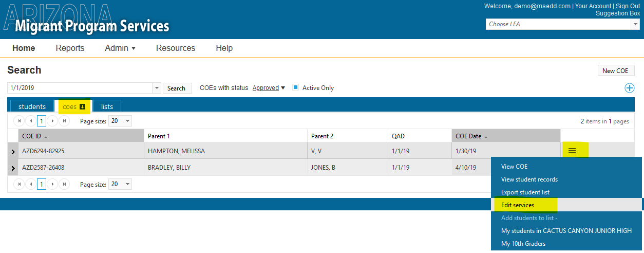This screenshot has height=253, width=644.
Task: Expand the AZD6294-82925 row
Action: [13, 151]
